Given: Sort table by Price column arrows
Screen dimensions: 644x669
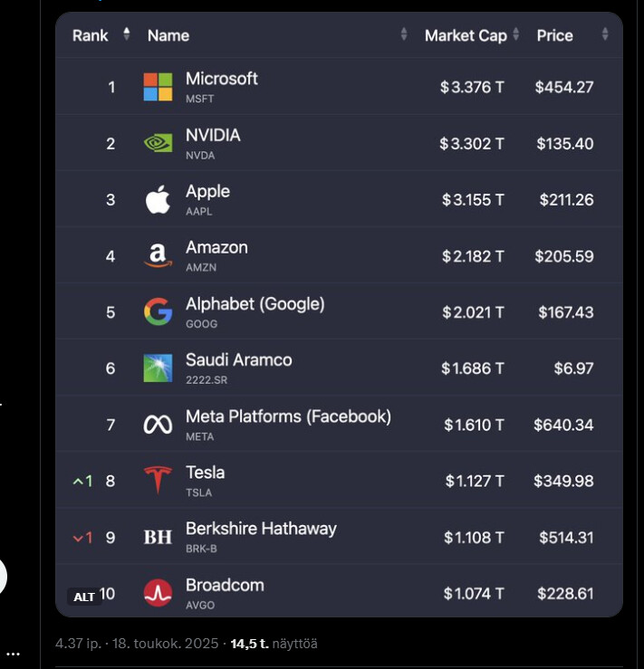Looking at the screenshot, I should coord(605,34).
